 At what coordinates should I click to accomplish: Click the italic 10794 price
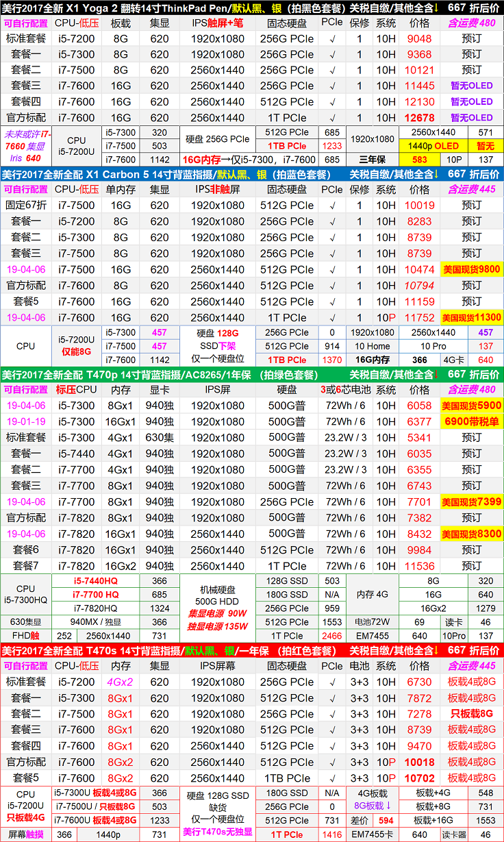click(x=419, y=285)
